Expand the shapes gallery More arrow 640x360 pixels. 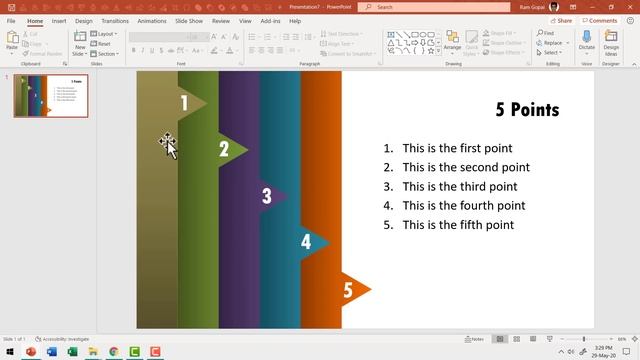438,51
